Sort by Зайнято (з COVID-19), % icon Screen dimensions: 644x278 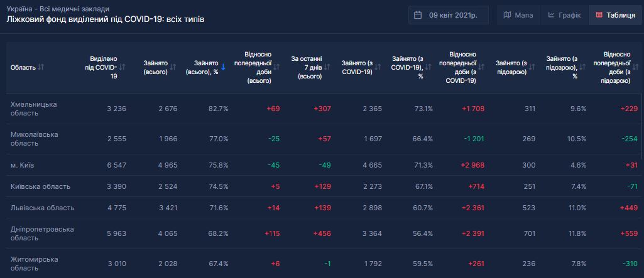coord(428,67)
